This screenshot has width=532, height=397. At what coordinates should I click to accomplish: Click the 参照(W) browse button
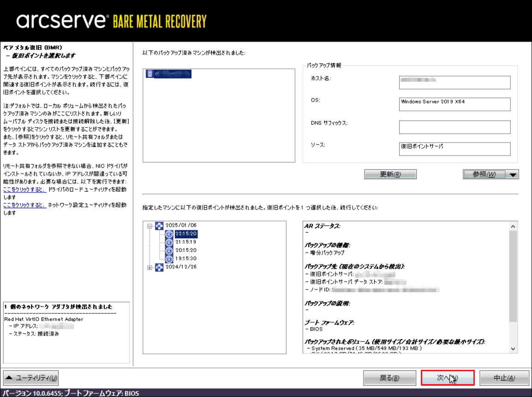[485, 174]
